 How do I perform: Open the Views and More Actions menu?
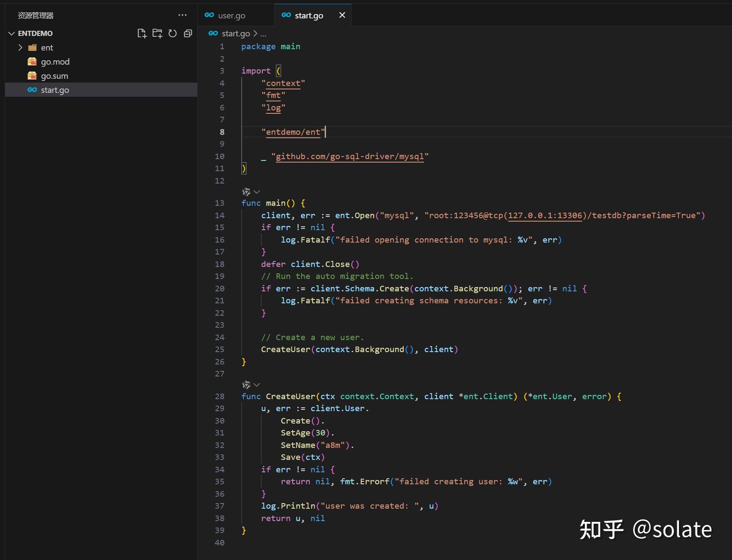(x=183, y=15)
